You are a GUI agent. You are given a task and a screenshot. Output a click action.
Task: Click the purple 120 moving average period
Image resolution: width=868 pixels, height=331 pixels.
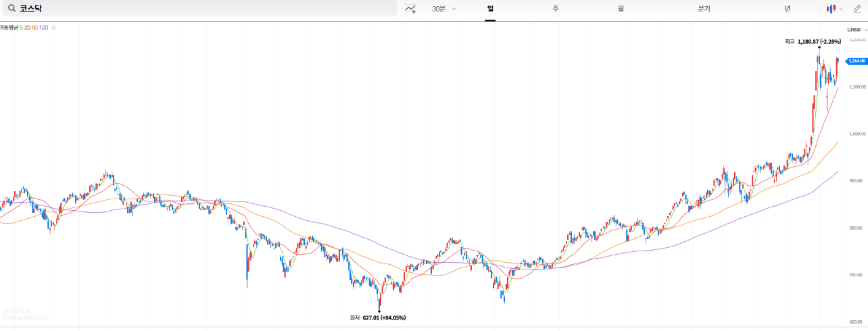coord(44,27)
